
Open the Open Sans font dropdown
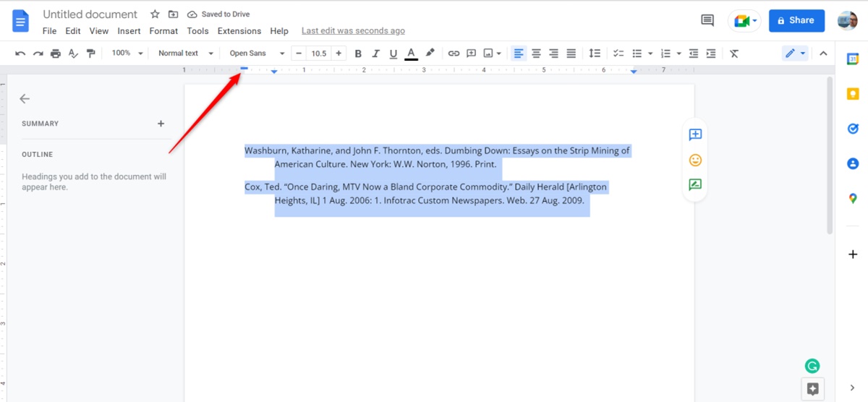257,54
